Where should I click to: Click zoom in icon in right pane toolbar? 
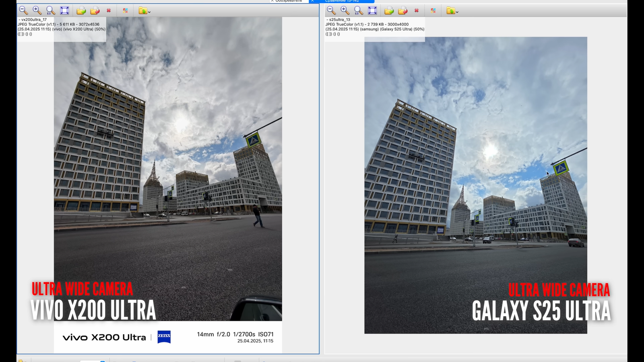coord(345,10)
